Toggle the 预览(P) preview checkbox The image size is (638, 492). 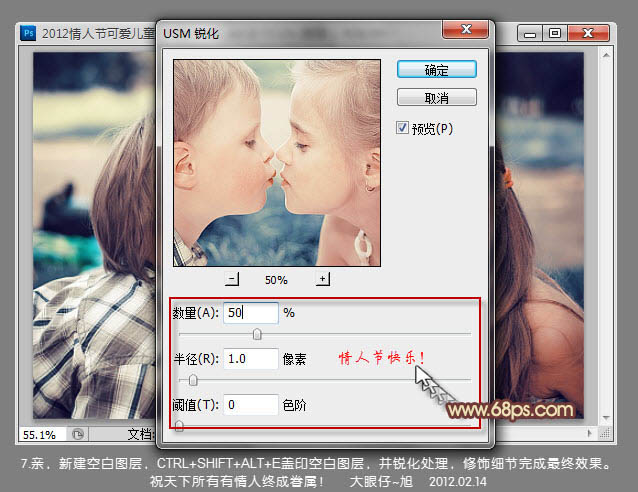403,128
